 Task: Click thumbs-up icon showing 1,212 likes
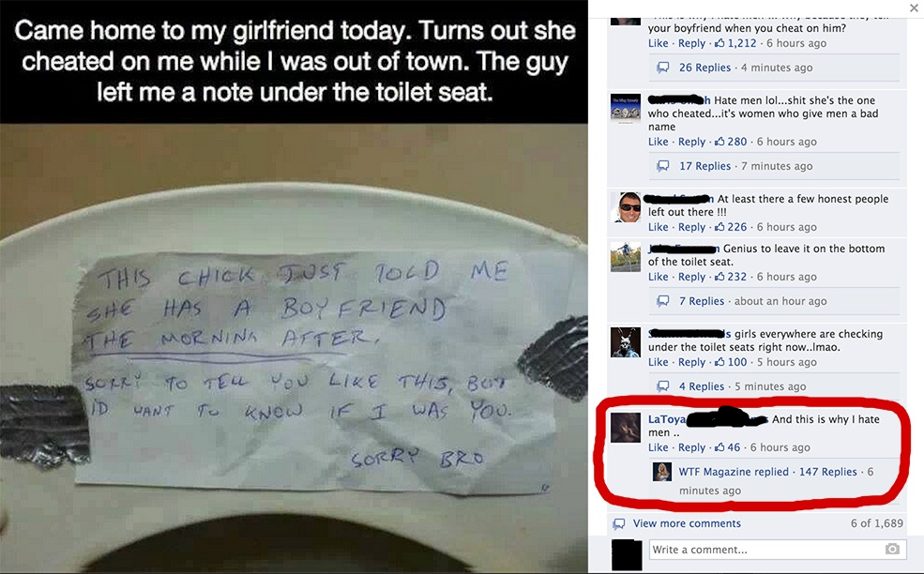coord(720,43)
